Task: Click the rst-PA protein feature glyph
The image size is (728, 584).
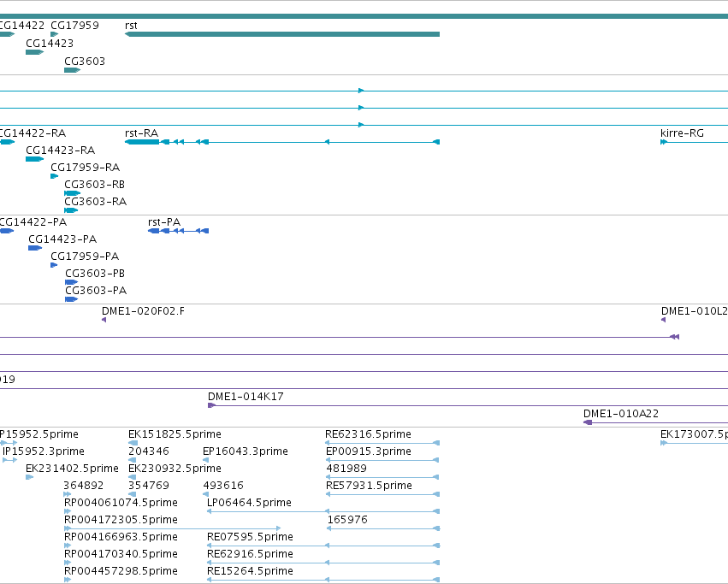Action: point(178,231)
